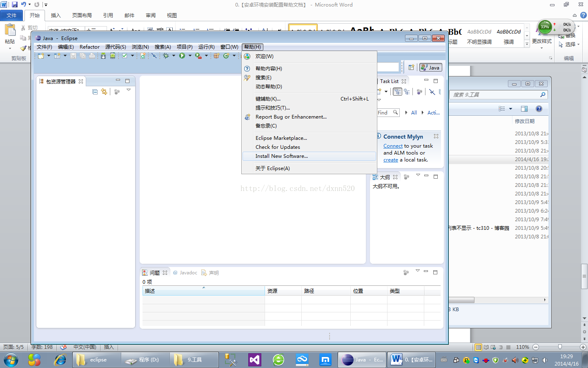Click the create local task link
This screenshot has height=368, width=588.
391,160
